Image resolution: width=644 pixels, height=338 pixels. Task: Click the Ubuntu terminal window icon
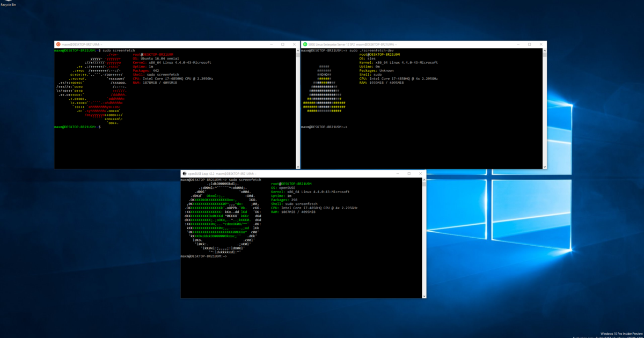[x=58, y=45]
